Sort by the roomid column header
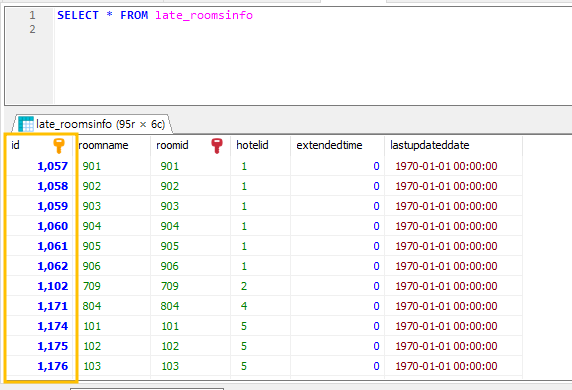The height and width of the screenshot is (390, 572). click(x=190, y=145)
